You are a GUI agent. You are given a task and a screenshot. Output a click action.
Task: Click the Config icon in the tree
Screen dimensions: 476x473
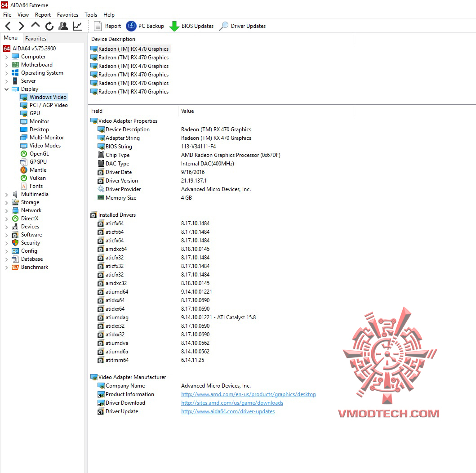pos(15,251)
